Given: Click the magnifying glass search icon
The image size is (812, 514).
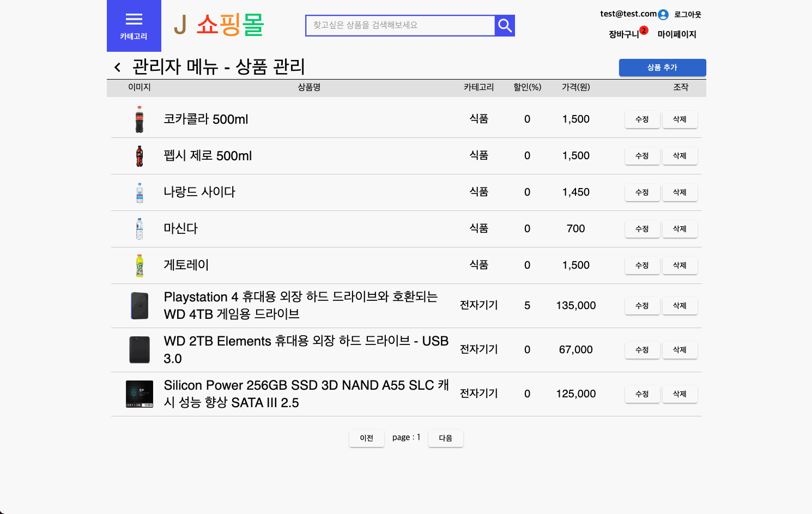Looking at the screenshot, I should coord(505,26).
